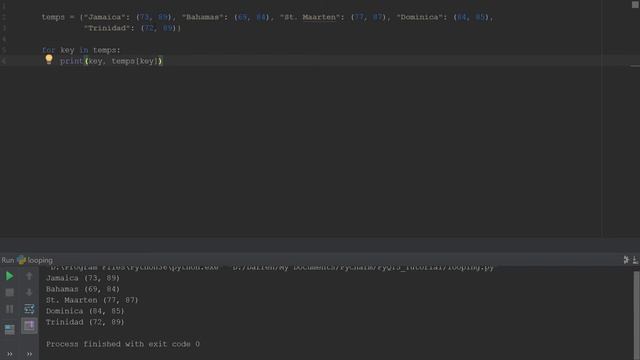The image size is (640, 360).
Task: Toggle scroll to end in Run console
Action: (x=29, y=325)
